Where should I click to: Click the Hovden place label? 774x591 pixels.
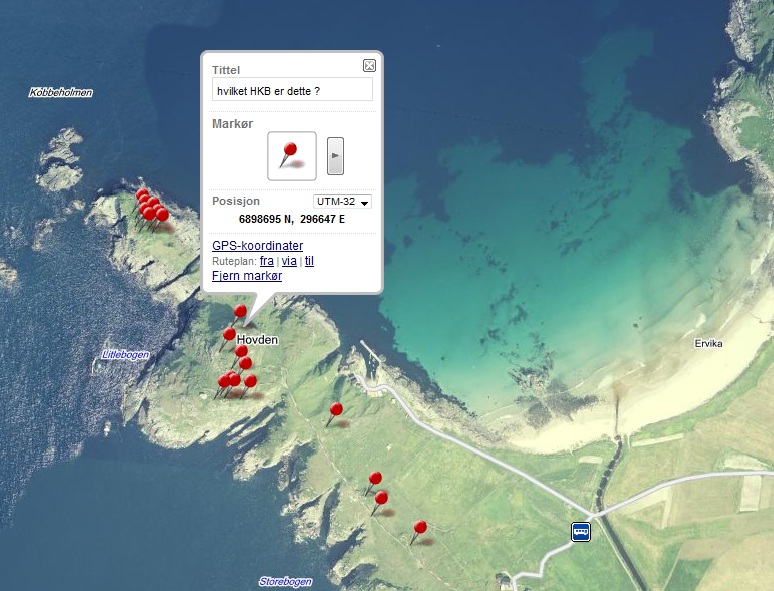pos(257,340)
